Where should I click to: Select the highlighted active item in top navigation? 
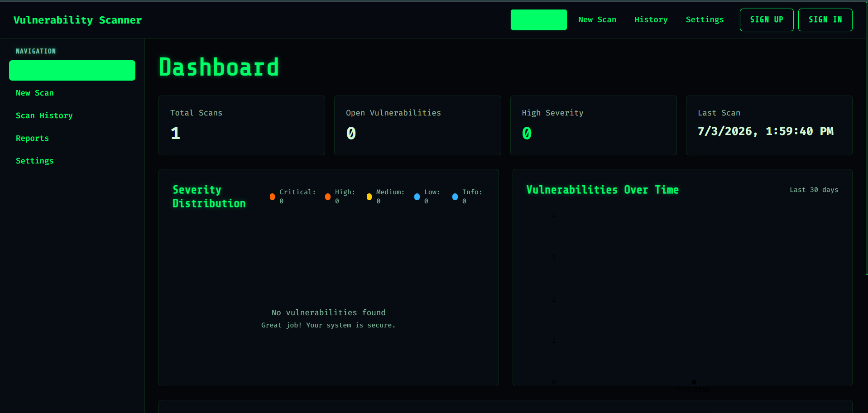tap(539, 20)
